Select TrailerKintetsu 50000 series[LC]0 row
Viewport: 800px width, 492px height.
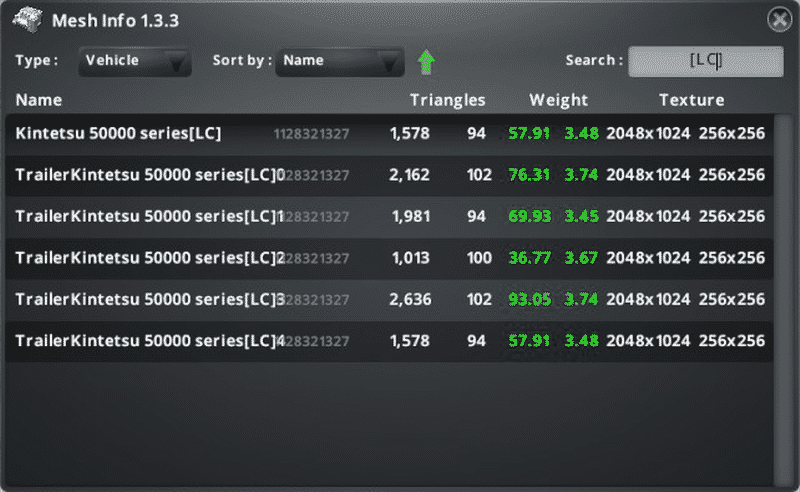(x=150, y=175)
